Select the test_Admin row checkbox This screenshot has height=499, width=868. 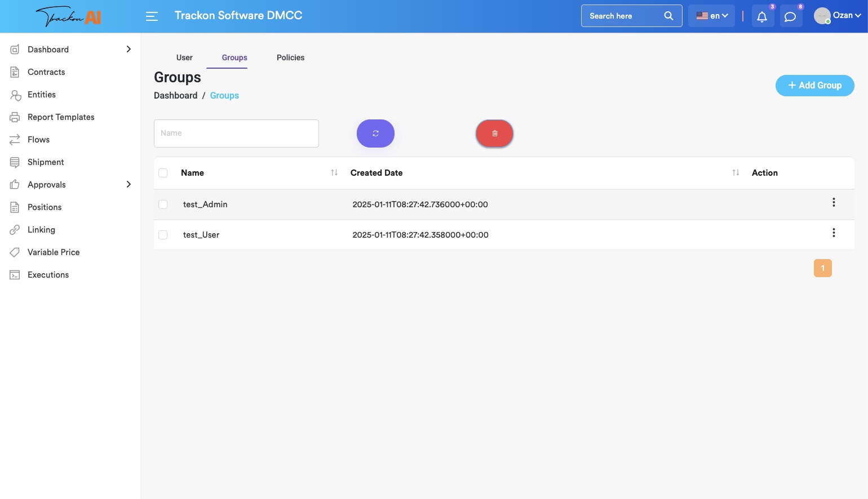(x=163, y=204)
